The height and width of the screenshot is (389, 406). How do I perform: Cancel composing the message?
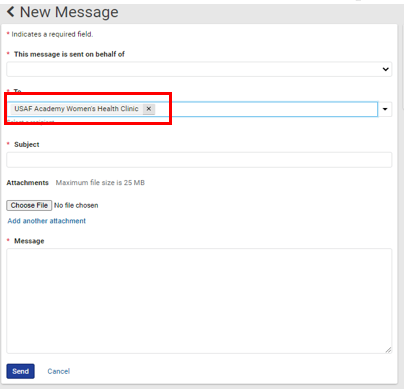[x=59, y=371]
